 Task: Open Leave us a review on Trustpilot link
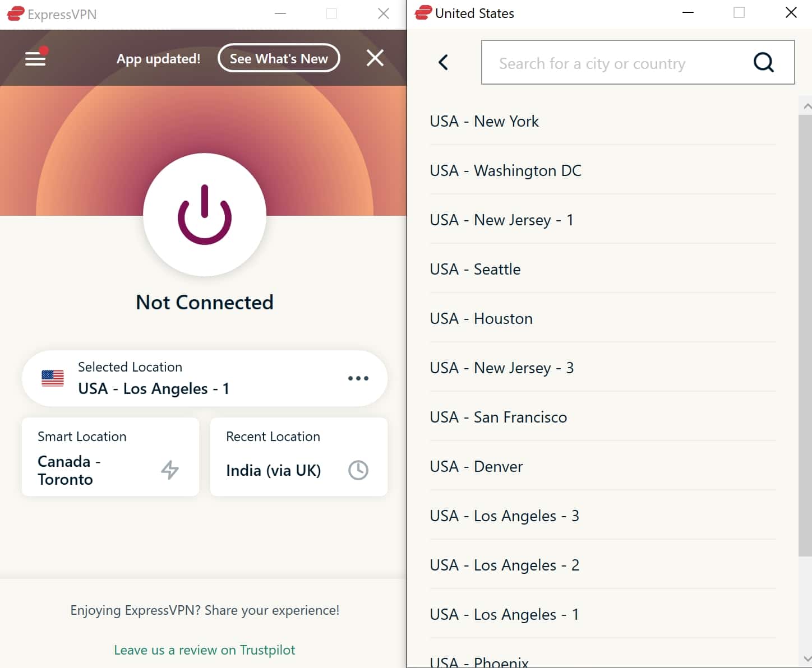click(205, 650)
